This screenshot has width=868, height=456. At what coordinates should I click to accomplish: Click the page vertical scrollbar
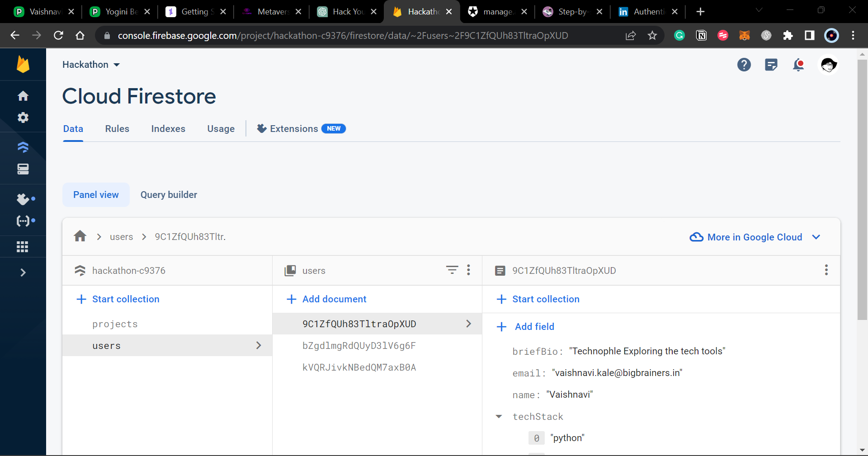862,190
